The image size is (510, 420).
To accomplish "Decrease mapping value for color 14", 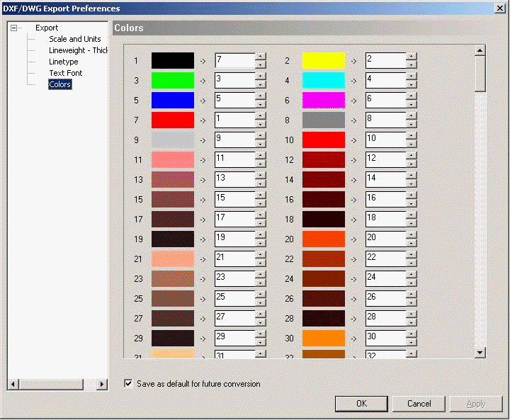I will point(411,184).
